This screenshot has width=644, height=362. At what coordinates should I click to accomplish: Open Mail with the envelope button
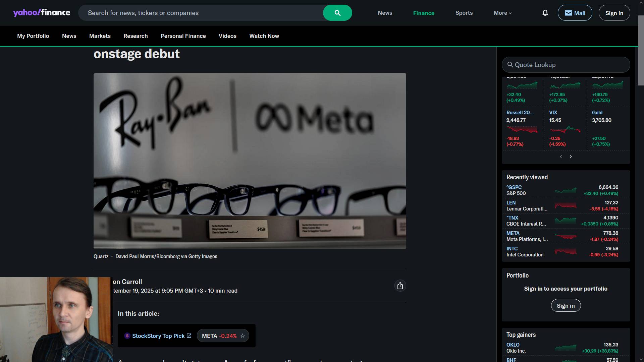pyautogui.click(x=575, y=13)
